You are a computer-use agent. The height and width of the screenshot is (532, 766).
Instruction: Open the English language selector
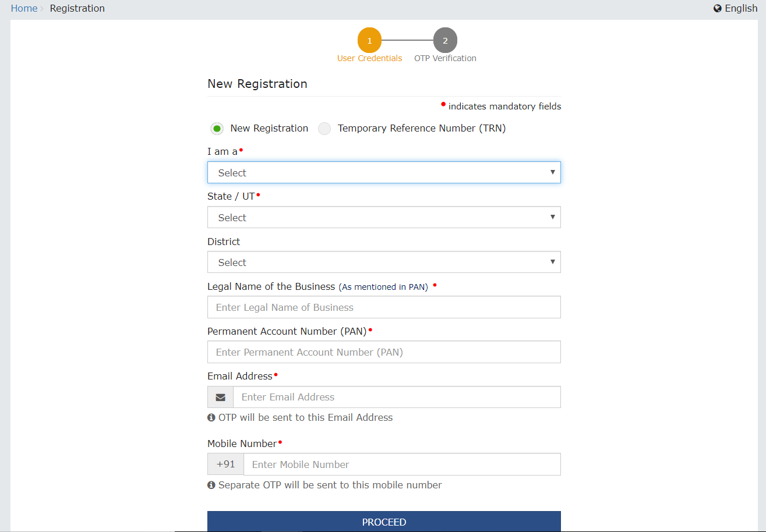[736, 9]
